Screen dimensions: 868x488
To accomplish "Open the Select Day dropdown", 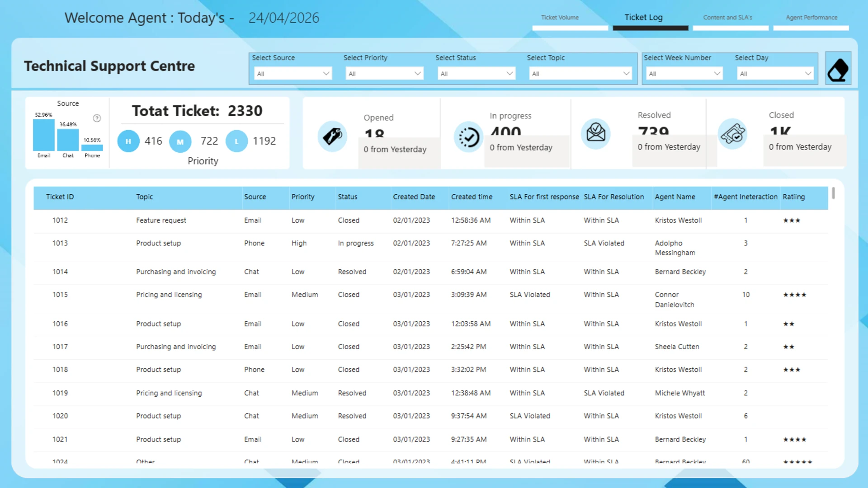I will 775,73.
